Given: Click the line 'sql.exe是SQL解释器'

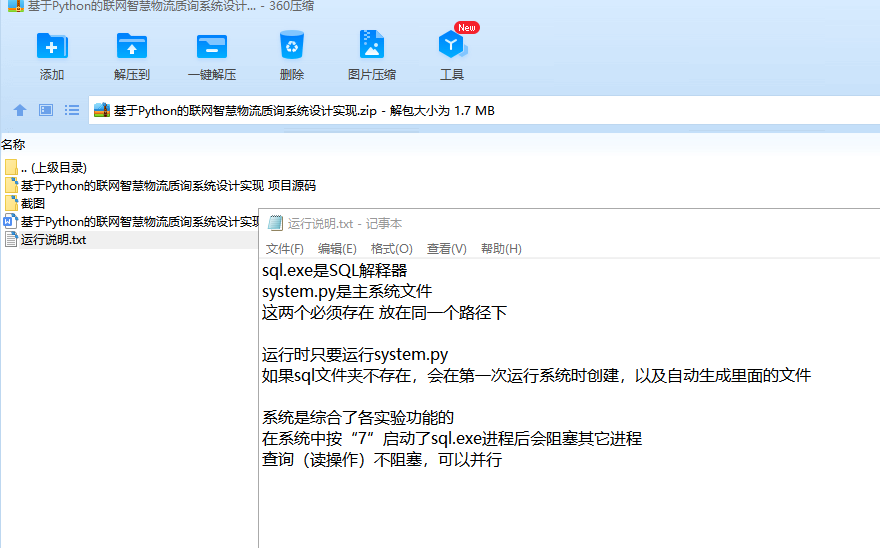Looking at the screenshot, I should [x=334, y=271].
